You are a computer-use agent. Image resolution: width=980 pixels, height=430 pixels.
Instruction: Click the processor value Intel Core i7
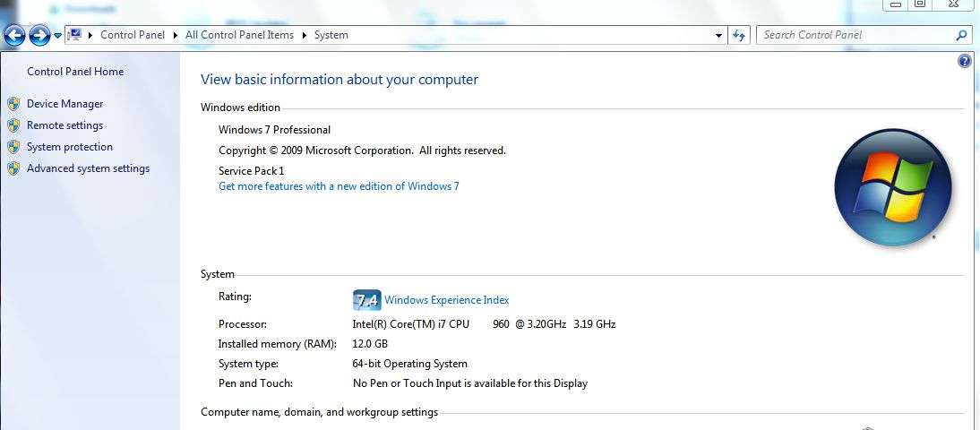[x=484, y=324]
